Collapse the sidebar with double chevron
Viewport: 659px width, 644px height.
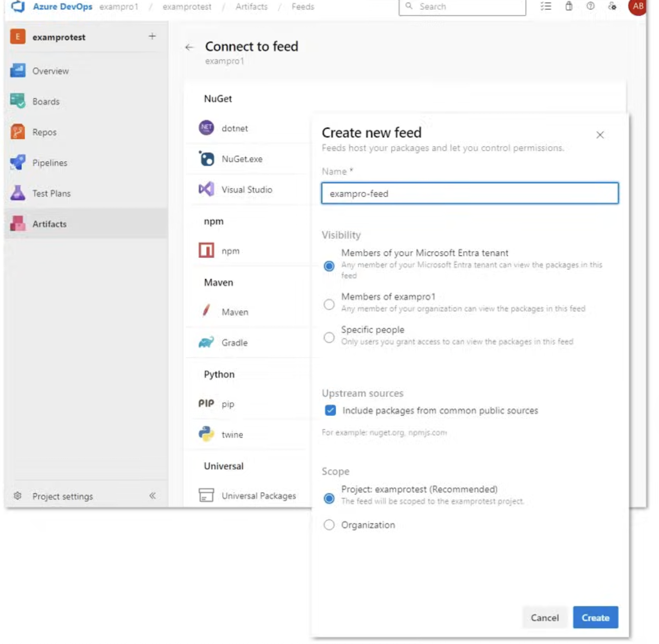[152, 496]
